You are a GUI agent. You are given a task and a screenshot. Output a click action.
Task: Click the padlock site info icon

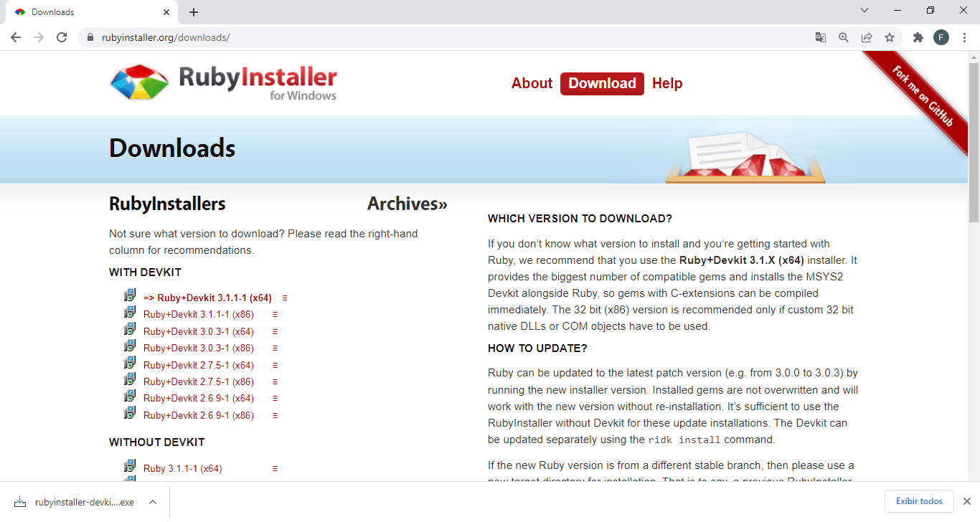pyautogui.click(x=90, y=37)
